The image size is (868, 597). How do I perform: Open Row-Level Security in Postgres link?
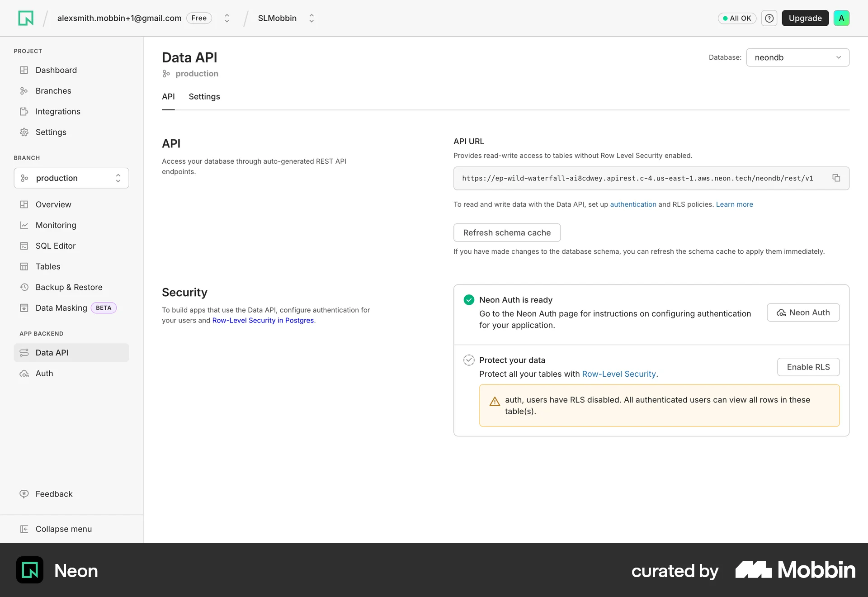pos(263,320)
